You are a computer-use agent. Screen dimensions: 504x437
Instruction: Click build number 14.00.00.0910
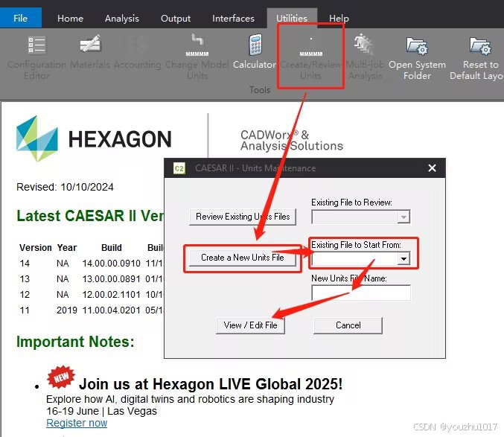pyautogui.click(x=111, y=264)
